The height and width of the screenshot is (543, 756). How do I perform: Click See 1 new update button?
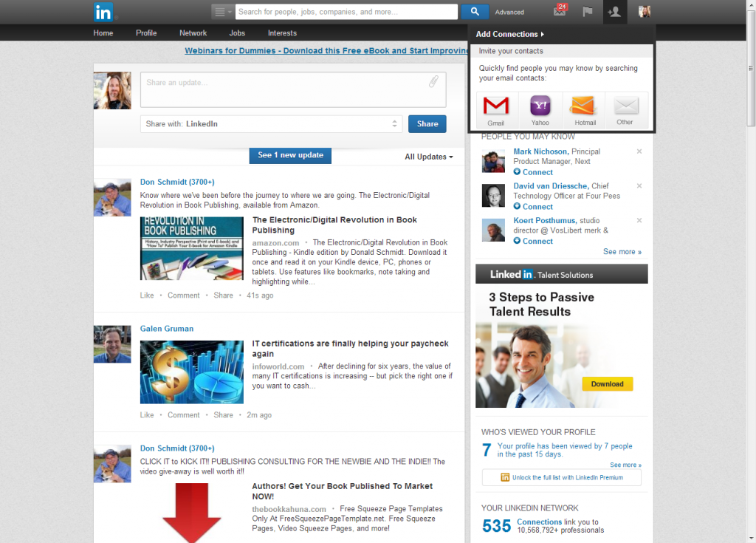(x=290, y=155)
